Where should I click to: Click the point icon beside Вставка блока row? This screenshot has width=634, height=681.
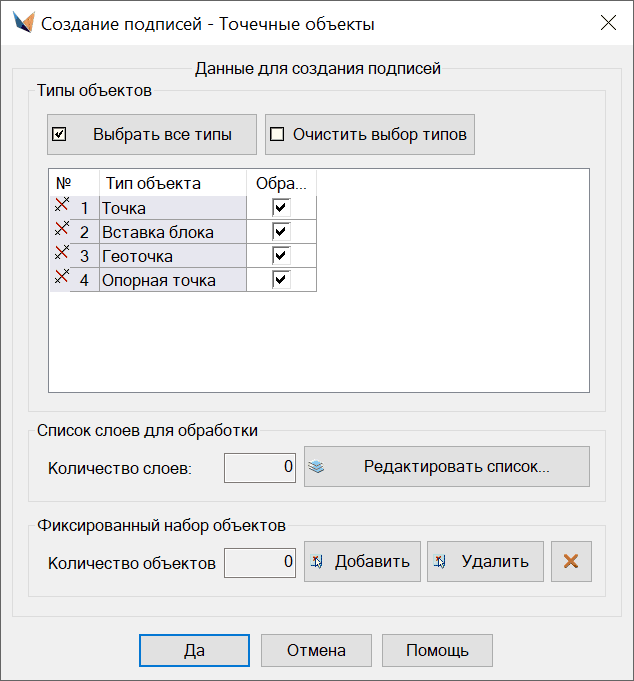point(62,228)
